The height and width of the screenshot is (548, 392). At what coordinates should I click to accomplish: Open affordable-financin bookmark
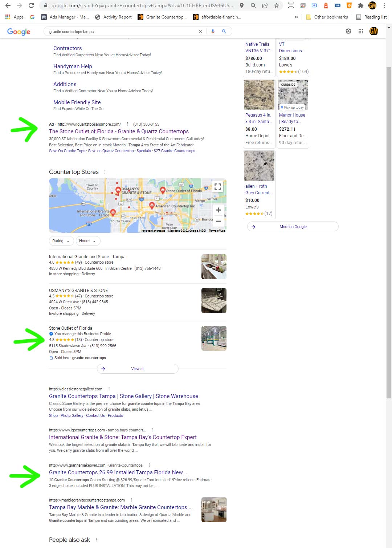[x=217, y=17]
